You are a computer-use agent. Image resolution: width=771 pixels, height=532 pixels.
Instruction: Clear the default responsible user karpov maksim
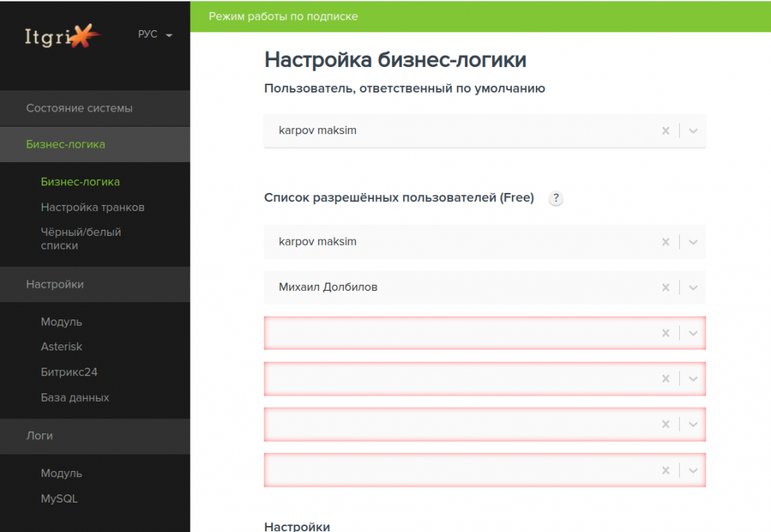pyautogui.click(x=665, y=130)
